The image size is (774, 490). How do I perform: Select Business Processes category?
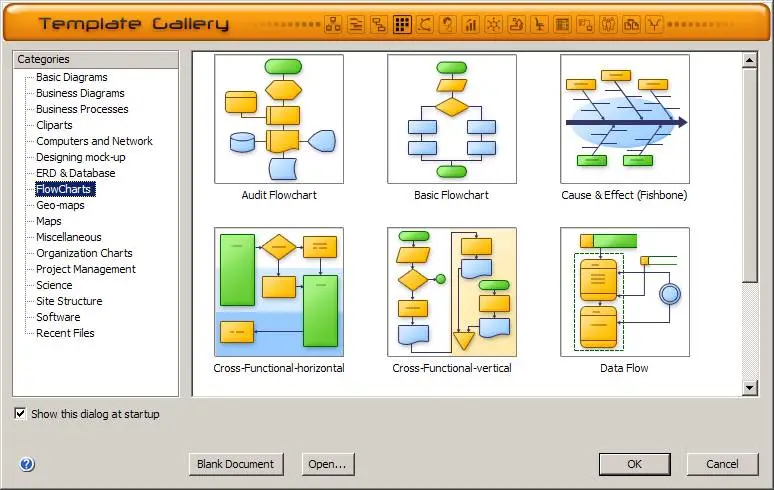82,109
